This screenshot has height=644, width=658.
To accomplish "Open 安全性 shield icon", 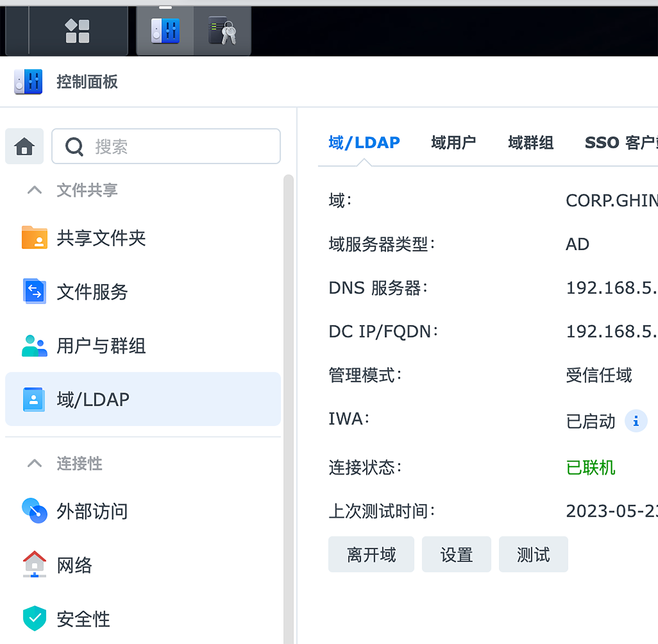I will [34, 618].
